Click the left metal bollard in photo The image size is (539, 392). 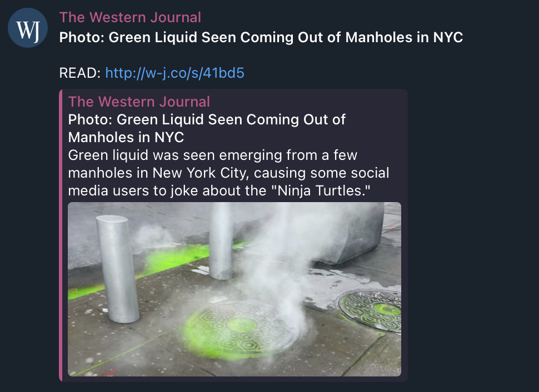click(x=118, y=269)
